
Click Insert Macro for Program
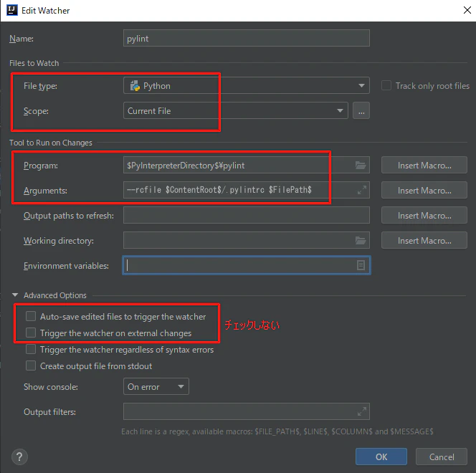[x=424, y=165]
